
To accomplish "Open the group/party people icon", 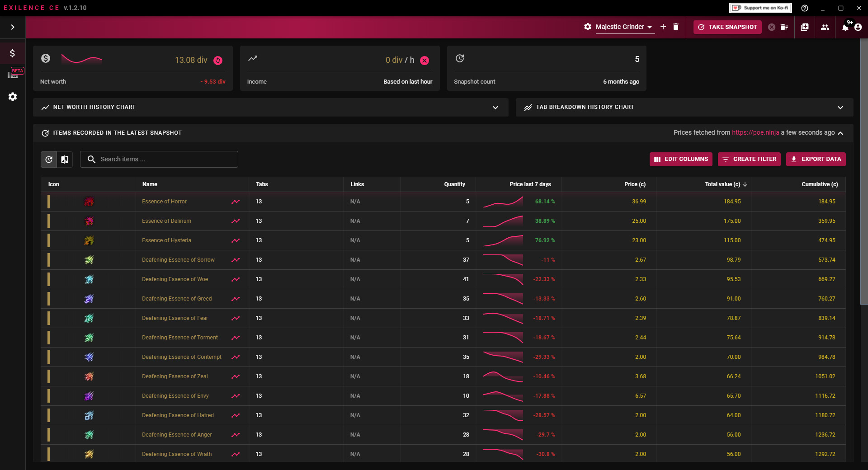I will point(825,27).
